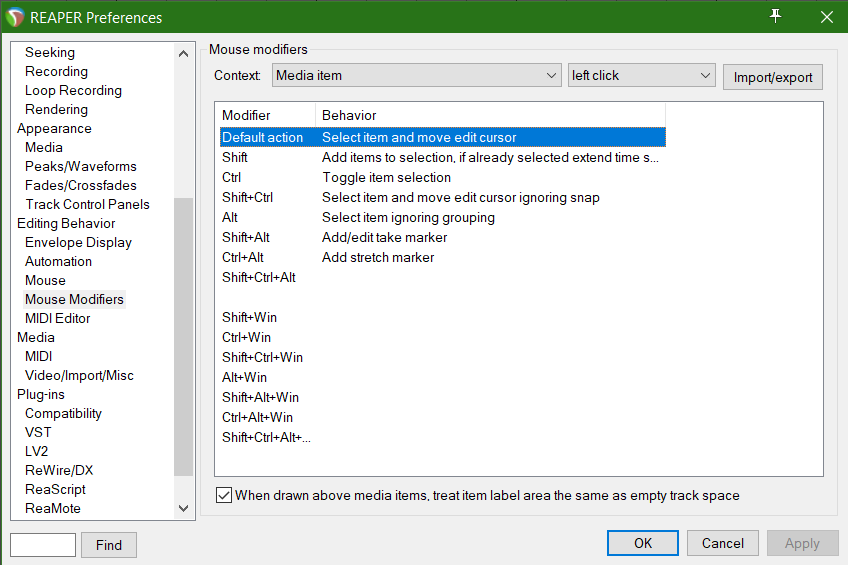
Task: Select the Shift+Ctrl+Win modifier row
Action: tap(442, 357)
